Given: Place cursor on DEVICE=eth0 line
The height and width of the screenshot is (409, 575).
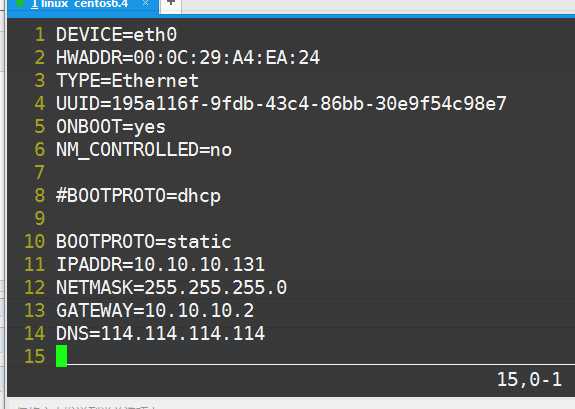Looking at the screenshot, I should 117,35.
